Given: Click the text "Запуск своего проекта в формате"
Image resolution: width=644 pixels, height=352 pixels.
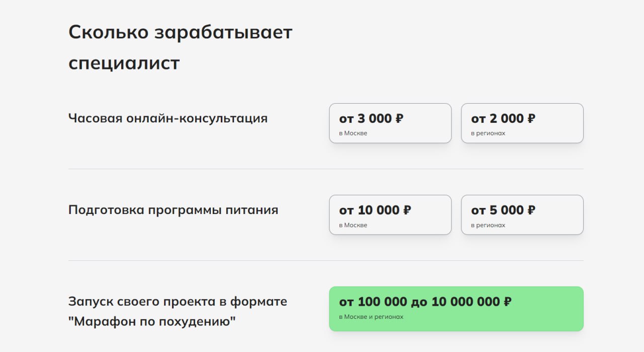Looking at the screenshot, I should [x=178, y=302].
